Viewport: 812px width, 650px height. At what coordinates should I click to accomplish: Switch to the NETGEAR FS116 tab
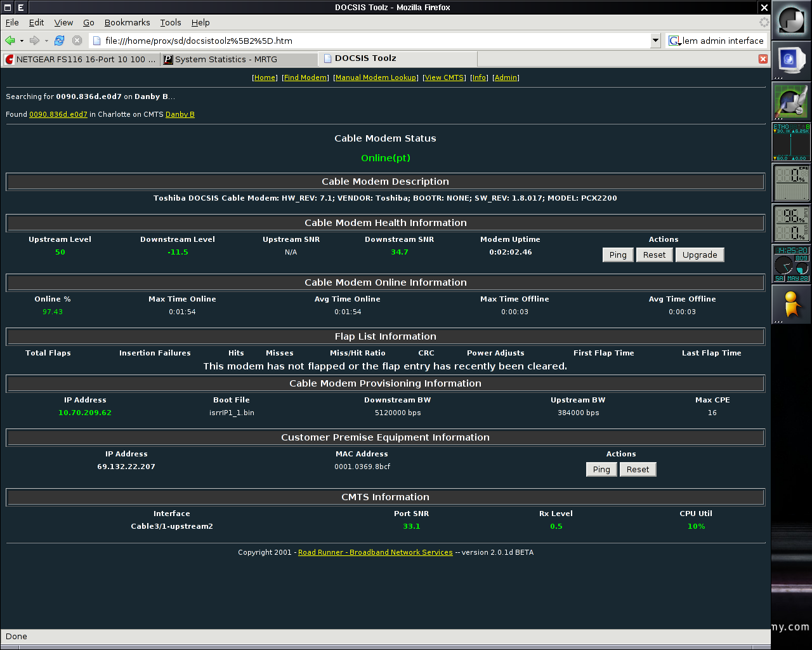click(x=80, y=59)
